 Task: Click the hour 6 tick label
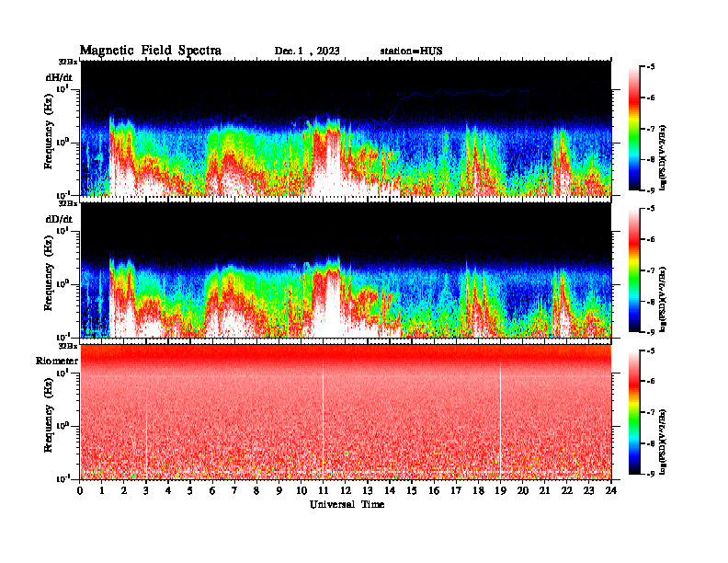click(x=212, y=490)
